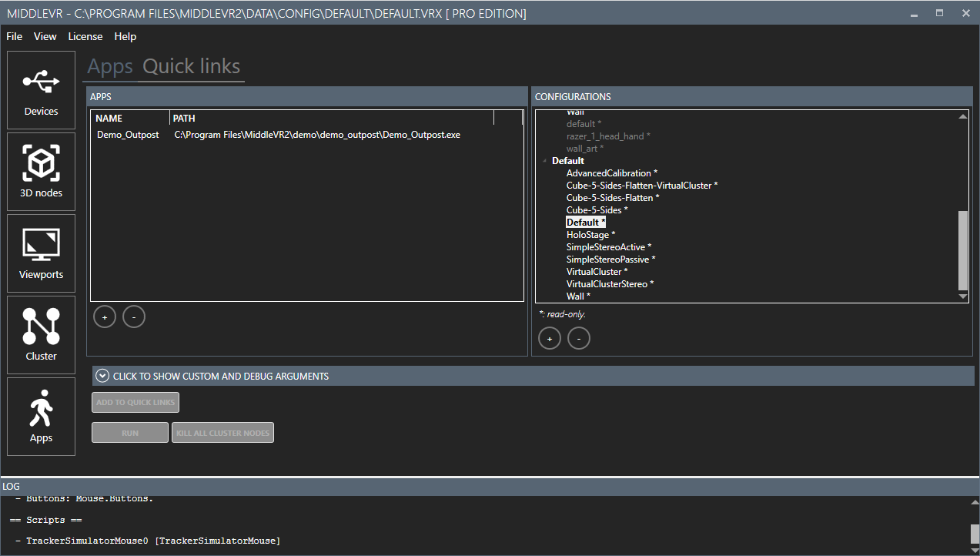The width and height of the screenshot is (980, 556).
Task: Click the Run button
Action: [130, 433]
